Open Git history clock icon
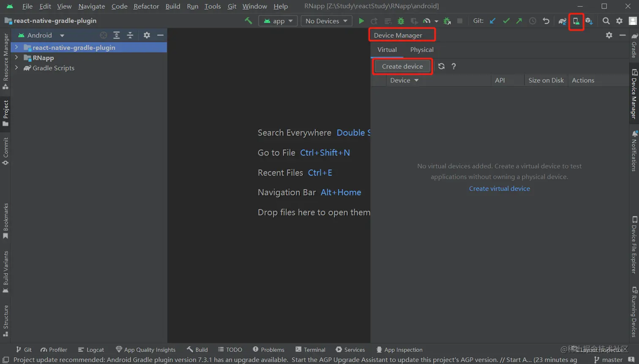The width and height of the screenshot is (639, 364). coord(532,21)
